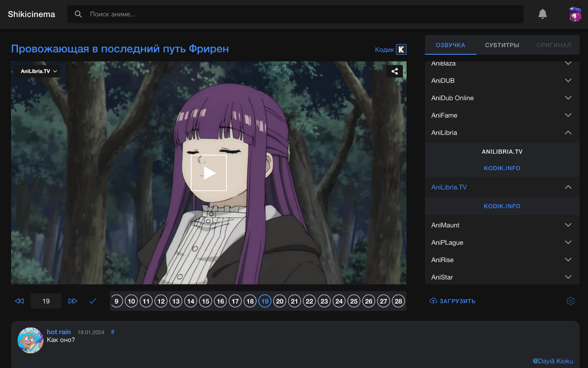Select episode 13
Viewport: 588px width, 368px height.
(175, 301)
